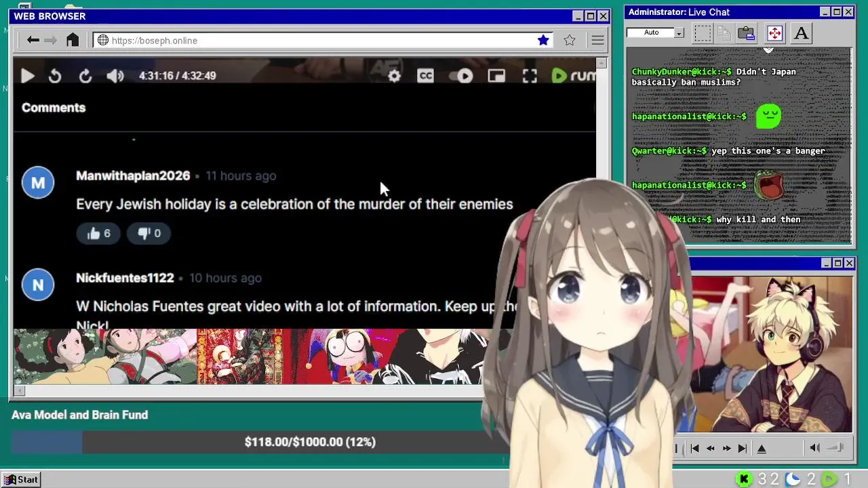Click the blue bookmark star in address bar
The height and width of the screenshot is (488, 868).
pyautogui.click(x=543, y=40)
